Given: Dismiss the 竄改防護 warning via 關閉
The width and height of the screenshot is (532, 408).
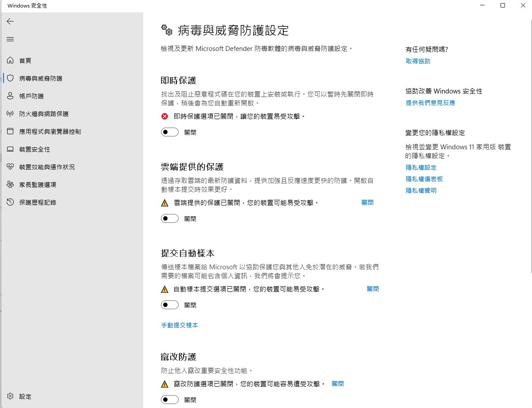Looking at the screenshot, I should click(338, 384).
